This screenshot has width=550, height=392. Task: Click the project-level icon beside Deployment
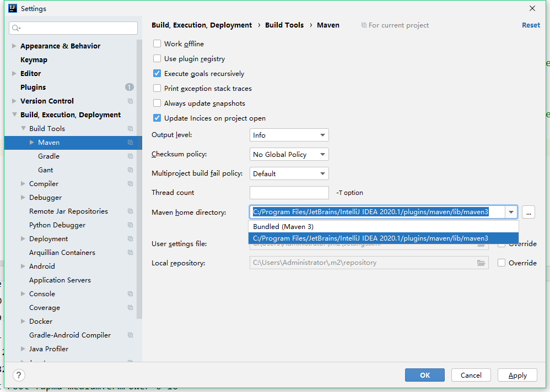(130, 238)
